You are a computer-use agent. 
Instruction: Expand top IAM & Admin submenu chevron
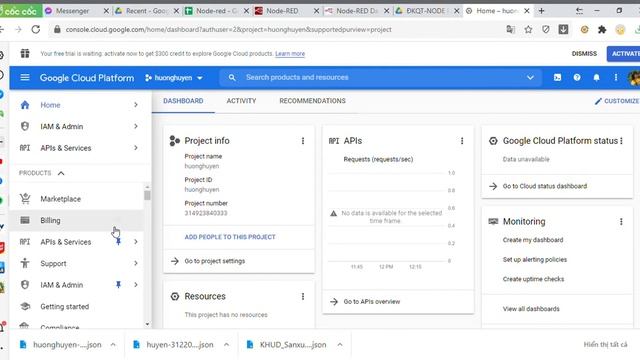tap(136, 127)
